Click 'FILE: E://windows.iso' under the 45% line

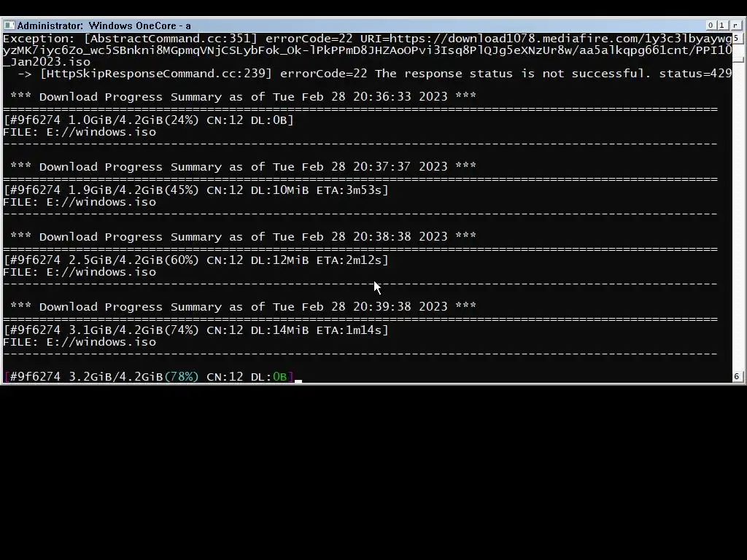point(80,202)
